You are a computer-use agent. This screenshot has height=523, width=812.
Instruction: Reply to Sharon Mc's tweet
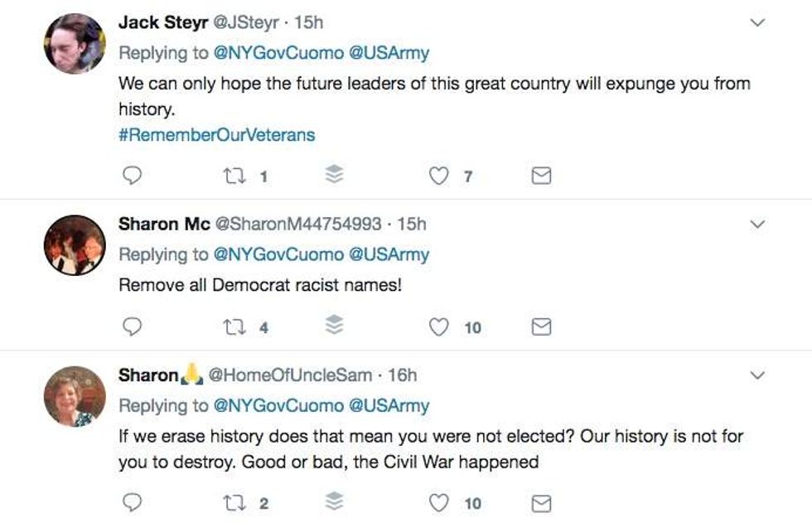[x=132, y=327]
